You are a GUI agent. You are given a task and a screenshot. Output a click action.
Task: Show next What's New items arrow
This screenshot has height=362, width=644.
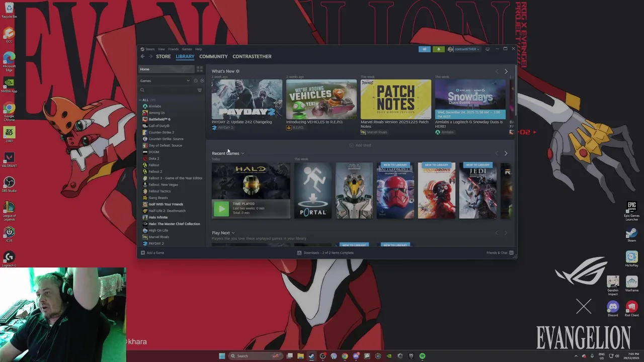point(506,71)
